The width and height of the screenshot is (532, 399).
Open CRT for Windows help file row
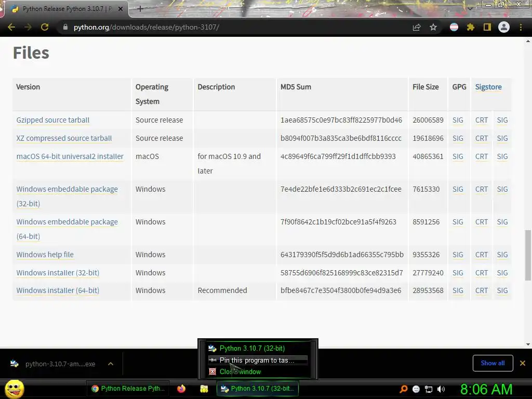tap(482, 255)
